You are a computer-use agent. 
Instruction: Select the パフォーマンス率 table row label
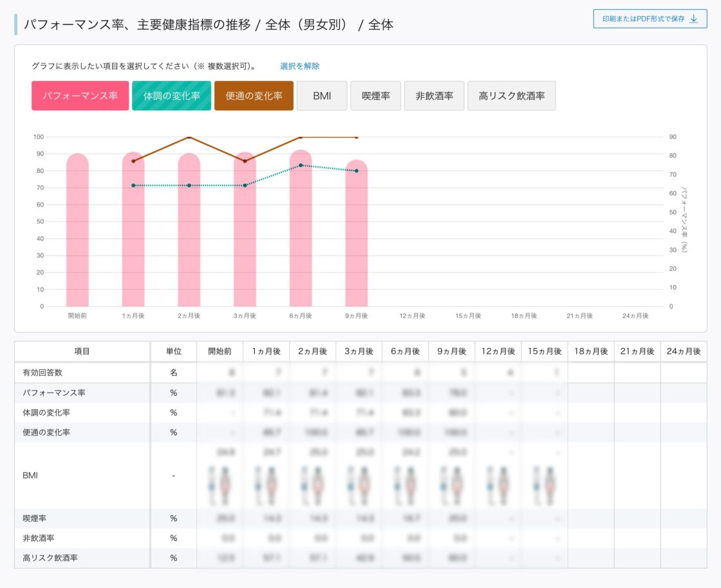[x=54, y=393]
